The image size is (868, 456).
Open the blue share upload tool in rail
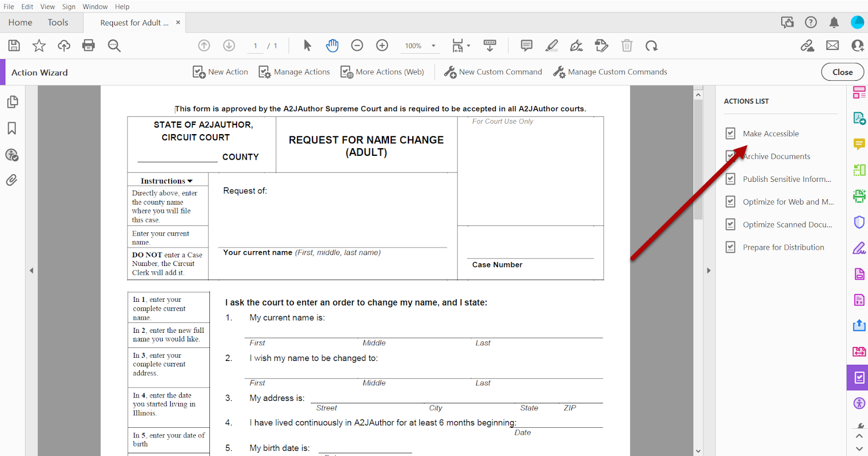859,325
